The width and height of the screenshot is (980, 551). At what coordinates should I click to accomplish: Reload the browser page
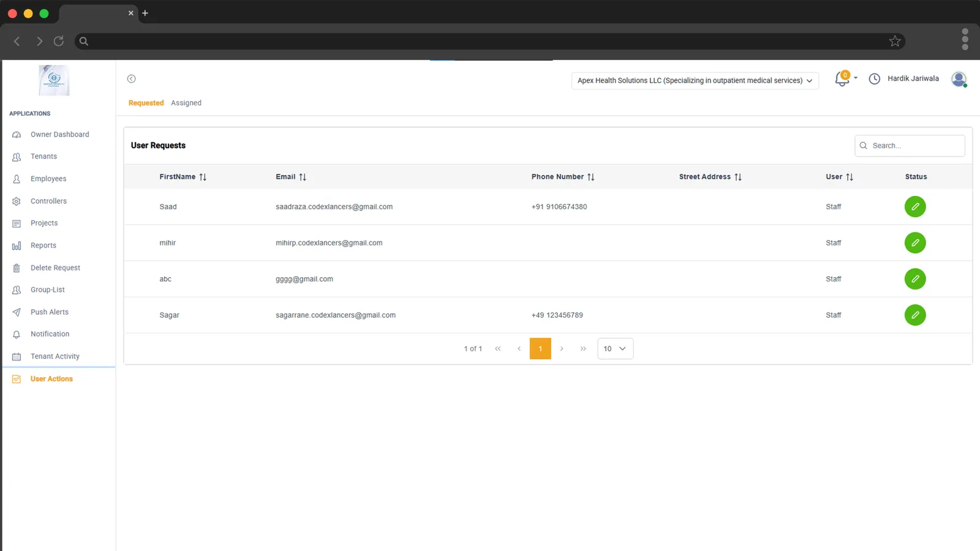pyautogui.click(x=59, y=41)
